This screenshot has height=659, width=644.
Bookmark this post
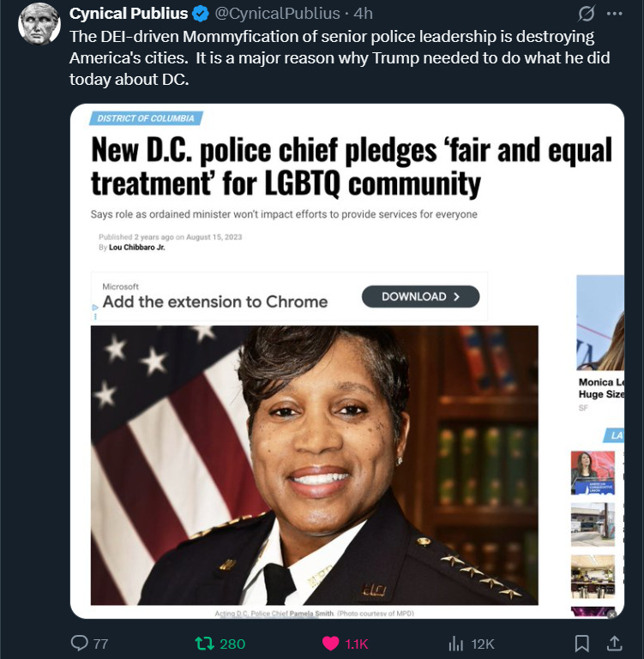tap(581, 644)
